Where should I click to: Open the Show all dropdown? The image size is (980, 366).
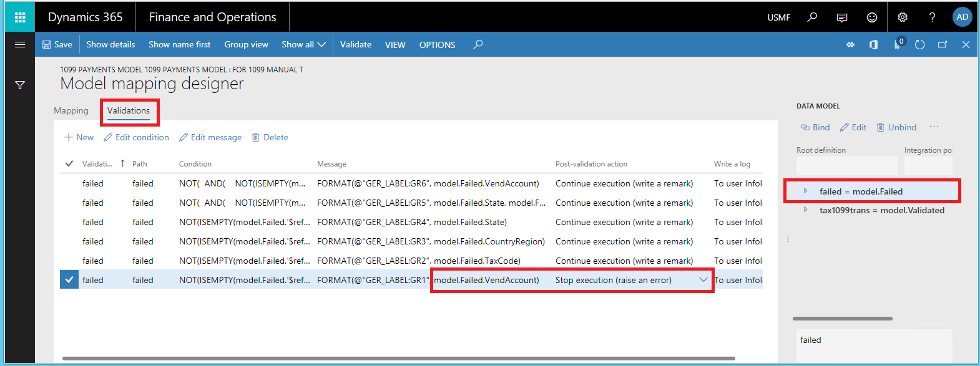(x=304, y=44)
